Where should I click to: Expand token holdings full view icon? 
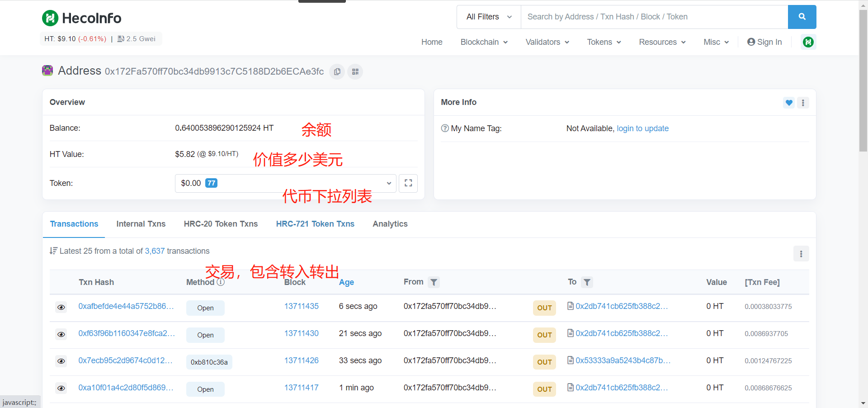point(408,183)
